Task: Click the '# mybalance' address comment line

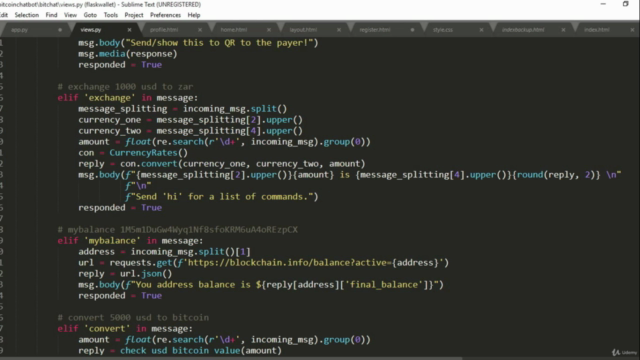Action: pyautogui.click(x=178, y=230)
